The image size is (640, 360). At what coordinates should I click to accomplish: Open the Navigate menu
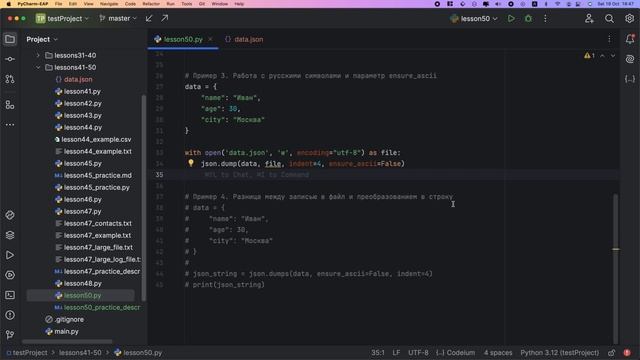pos(109,4)
